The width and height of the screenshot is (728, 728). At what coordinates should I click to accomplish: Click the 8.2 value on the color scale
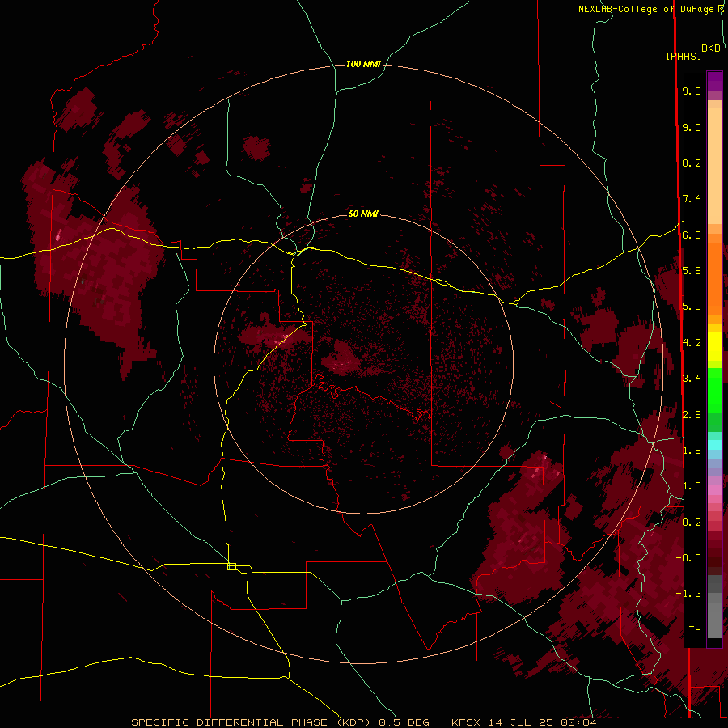coord(692,163)
